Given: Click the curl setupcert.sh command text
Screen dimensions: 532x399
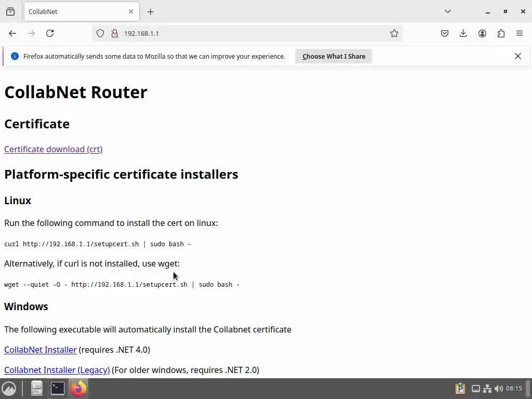Looking at the screenshot, I should 97,244.
